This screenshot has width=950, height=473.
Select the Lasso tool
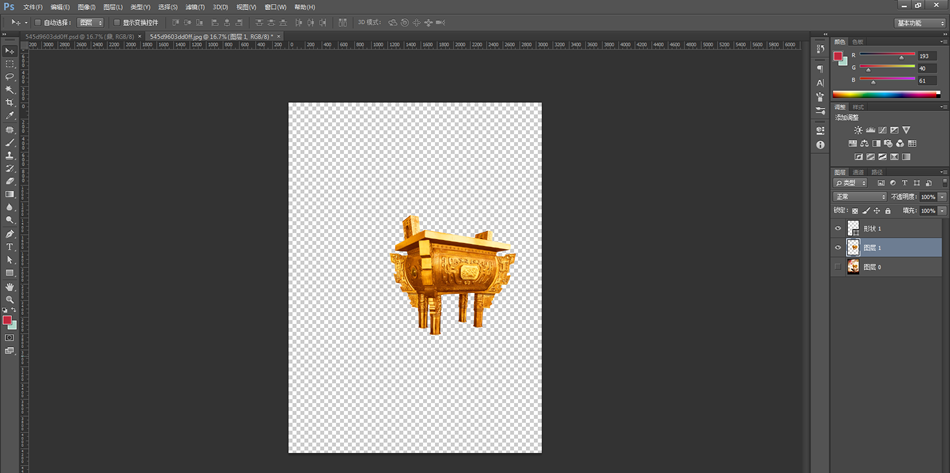[10, 76]
